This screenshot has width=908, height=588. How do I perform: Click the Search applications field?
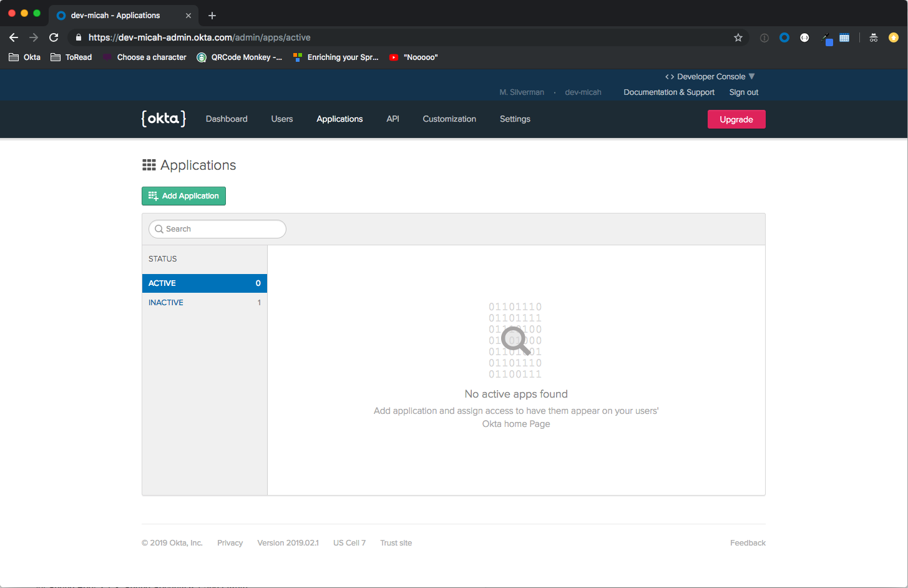coord(217,229)
